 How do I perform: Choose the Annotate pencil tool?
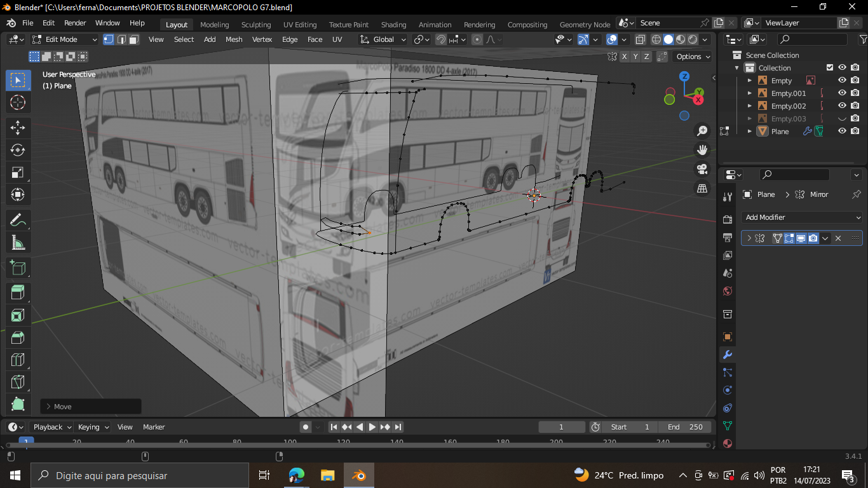(x=18, y=220)
